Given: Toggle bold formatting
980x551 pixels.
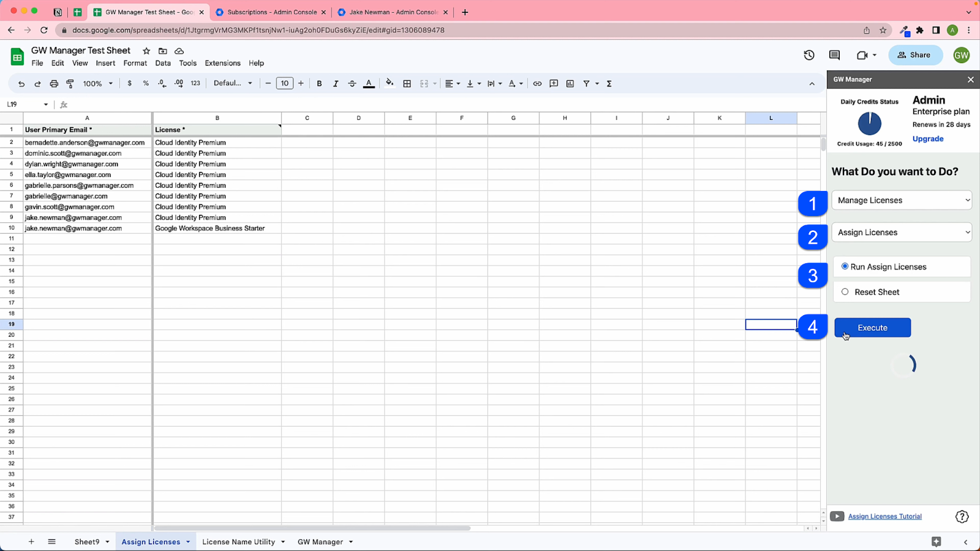Looking at the screenshot, I should tap(319, 83).
